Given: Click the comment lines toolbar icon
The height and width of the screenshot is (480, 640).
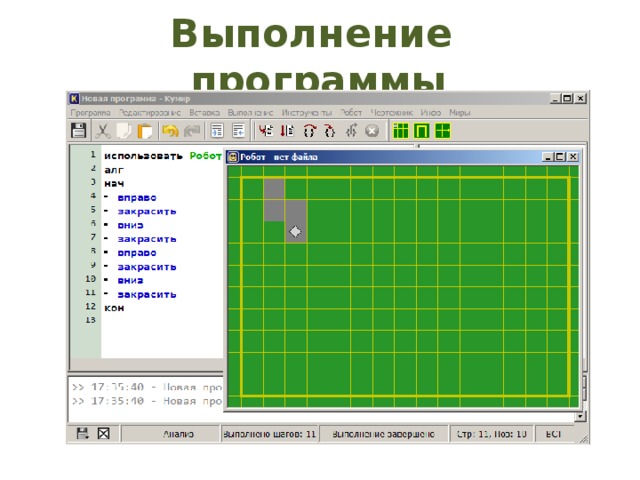Looking at the screenshot, I should click(x=217, y=131).
